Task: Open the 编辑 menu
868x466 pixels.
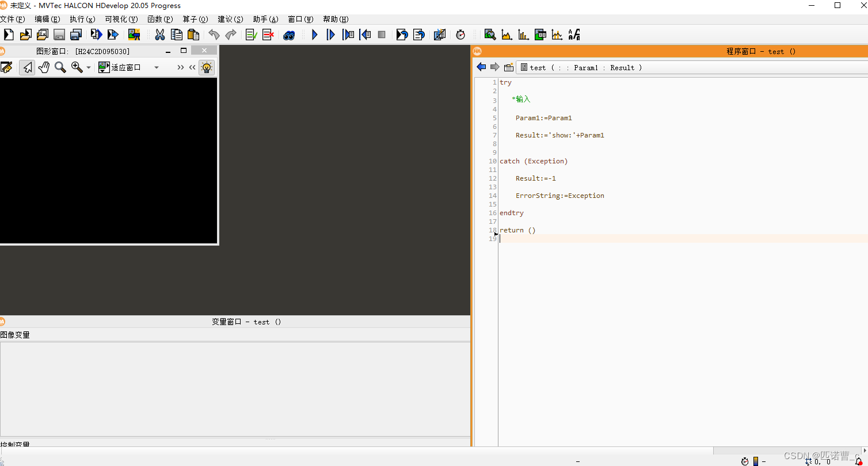Action: click(47, 19)
